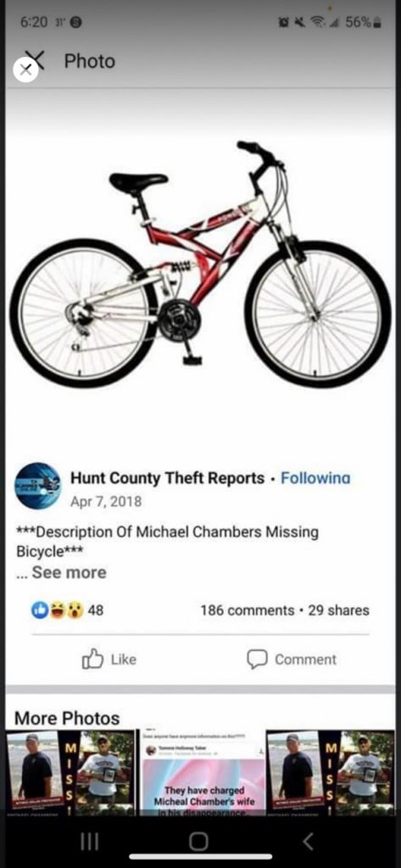
Task: Tap the thumbs-up Like icon
Action: pos(92,659)
